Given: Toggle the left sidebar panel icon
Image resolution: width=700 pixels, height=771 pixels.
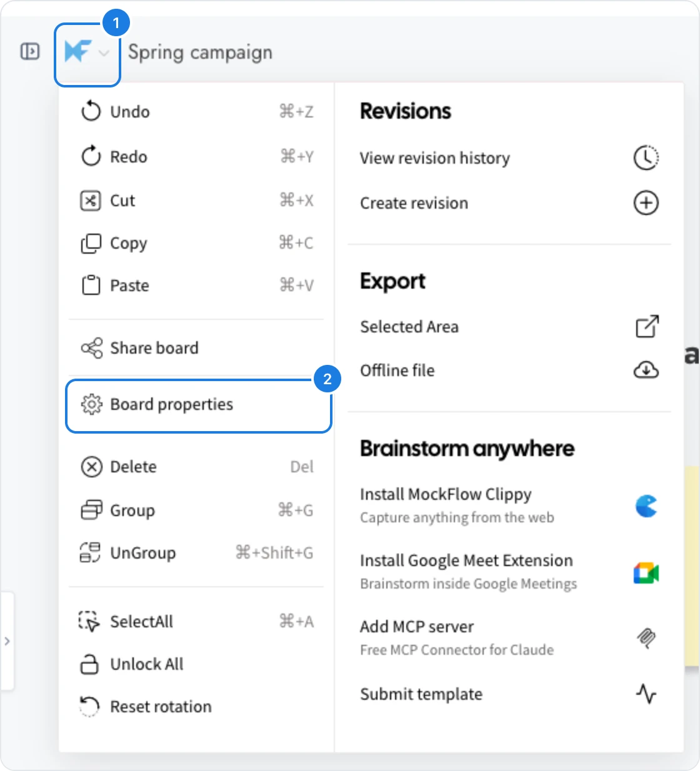Looking at the screenshot, I should pos(30,51).
